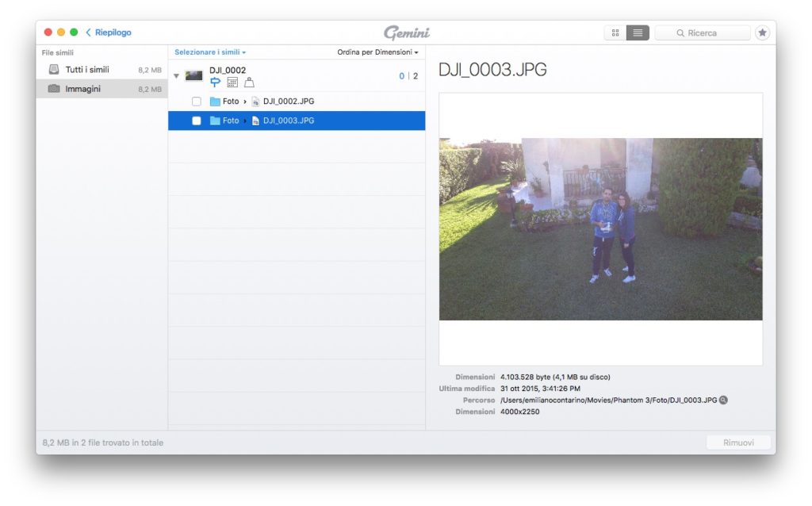This screenshot has width=812, height=506.
Task: Minimize the window with yellow button
Action: (x=61, y=32)
